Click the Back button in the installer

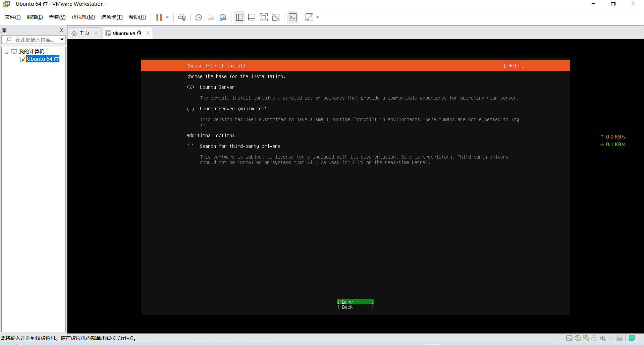tap(355, 307)
